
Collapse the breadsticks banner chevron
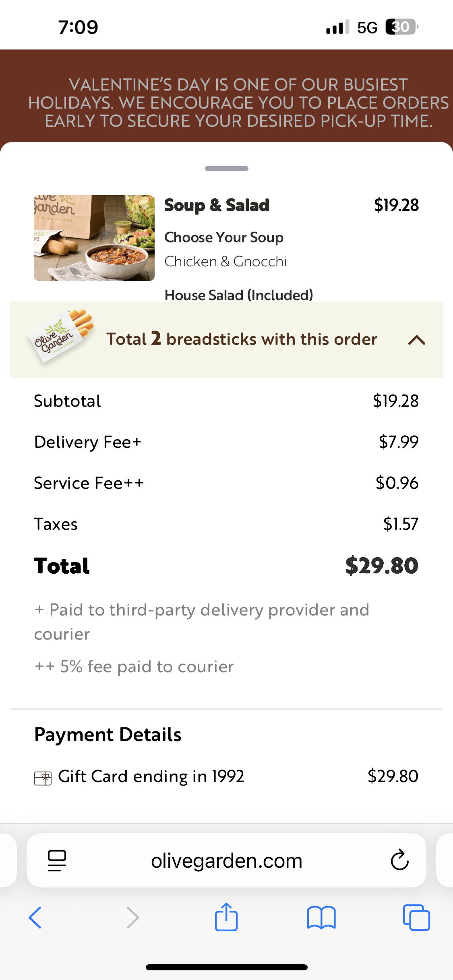click(x=416, y=340)
